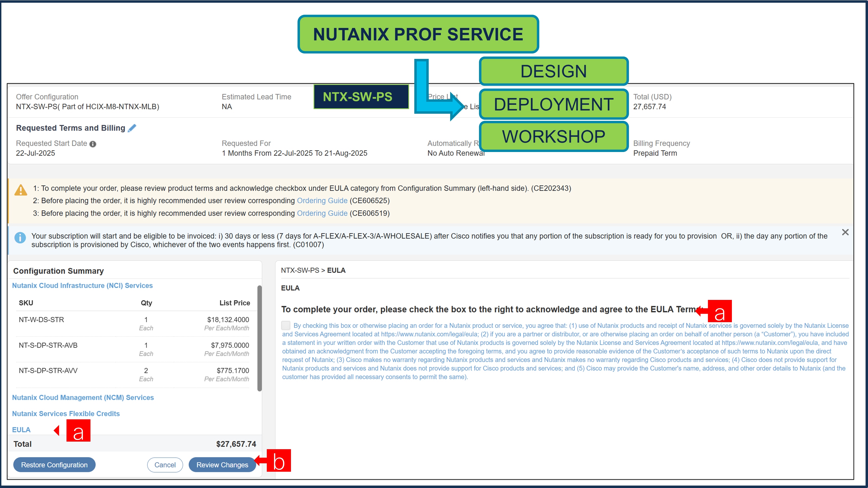Check the EULA acknowledgement checkbox
The width and height of the screenshot is (868, 488).
point(286,325)
